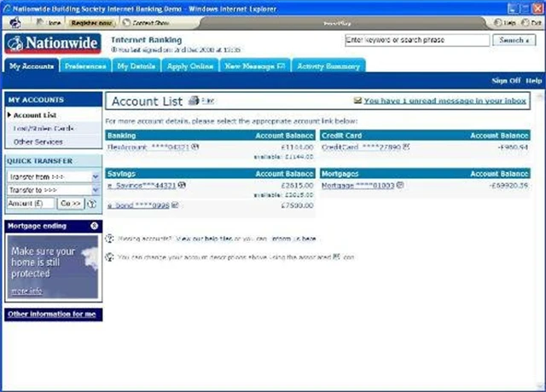This screenshot has height=392, width=546.
Task: Open FlexAccount ****04321 link
Action: click(148, 147)
